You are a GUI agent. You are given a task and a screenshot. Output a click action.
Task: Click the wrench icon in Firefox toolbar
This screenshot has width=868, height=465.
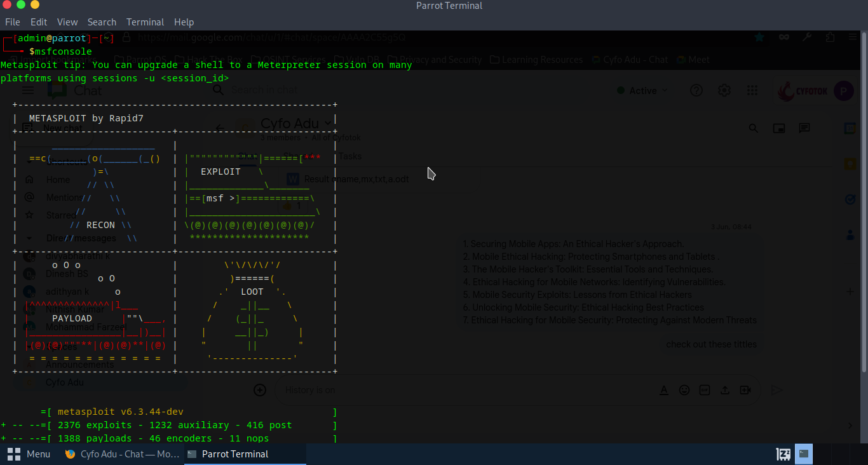point(807,37)
